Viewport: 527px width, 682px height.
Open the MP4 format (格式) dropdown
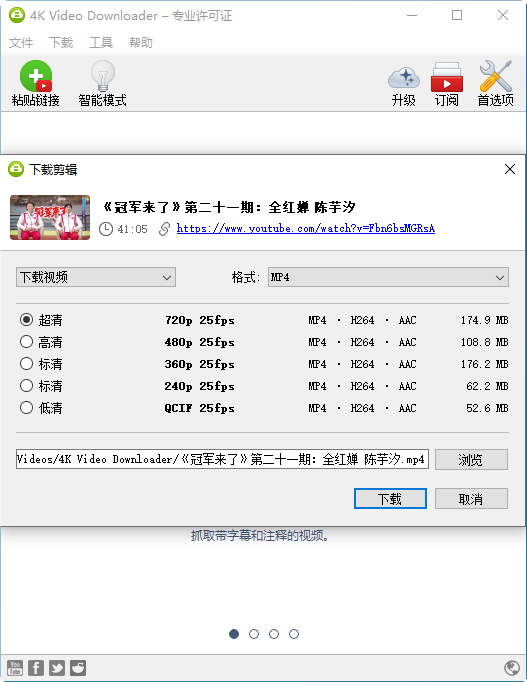(388, 277)
